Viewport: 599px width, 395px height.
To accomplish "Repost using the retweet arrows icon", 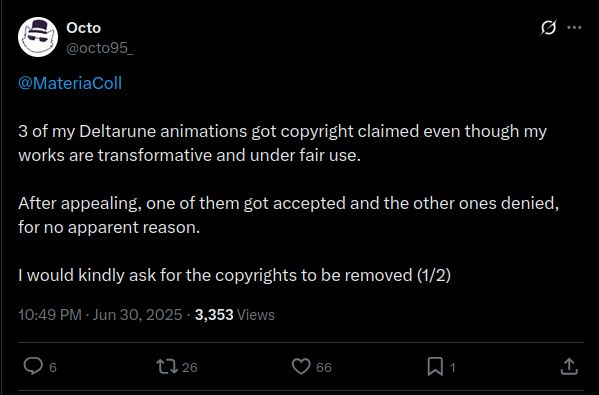I will (167, 366).
